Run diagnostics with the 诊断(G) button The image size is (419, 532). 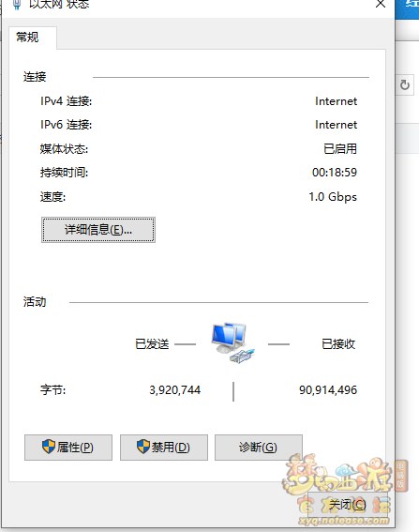point(259,448)
